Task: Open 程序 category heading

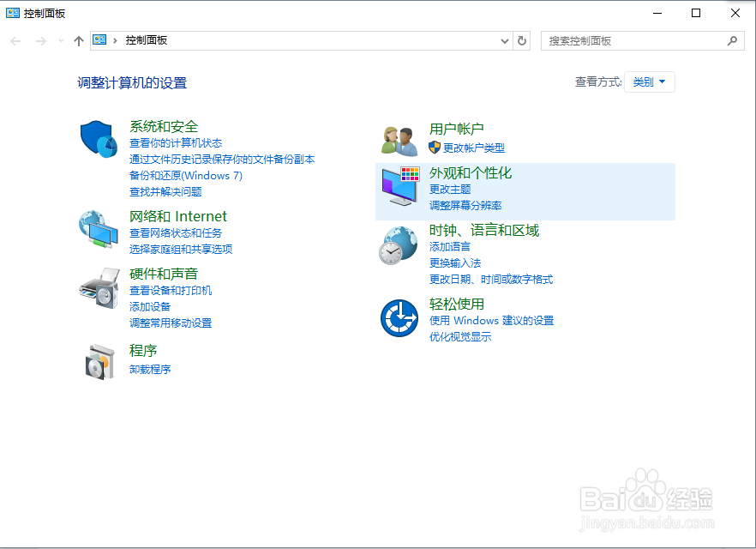Action: tap(143, 350)
